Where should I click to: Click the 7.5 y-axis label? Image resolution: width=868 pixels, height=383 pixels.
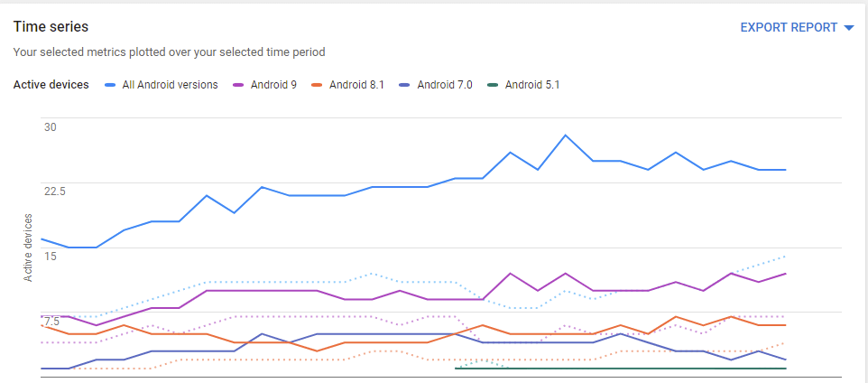[x=52, y=322]
